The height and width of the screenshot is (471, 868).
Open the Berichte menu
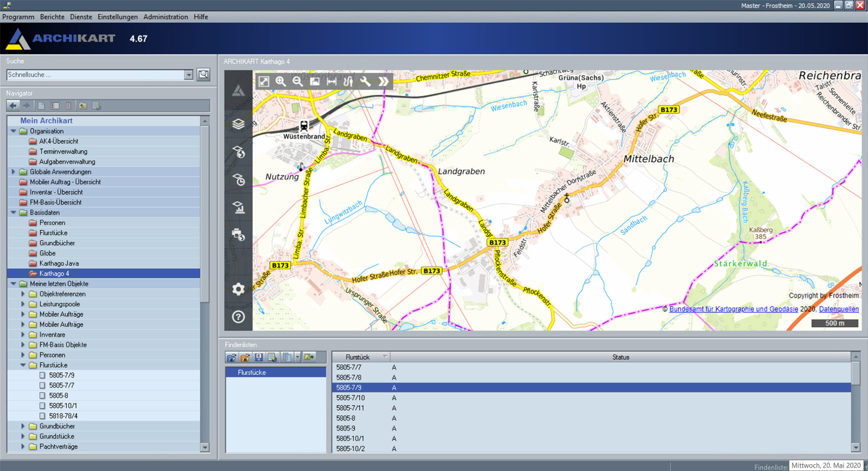(52, 17)
